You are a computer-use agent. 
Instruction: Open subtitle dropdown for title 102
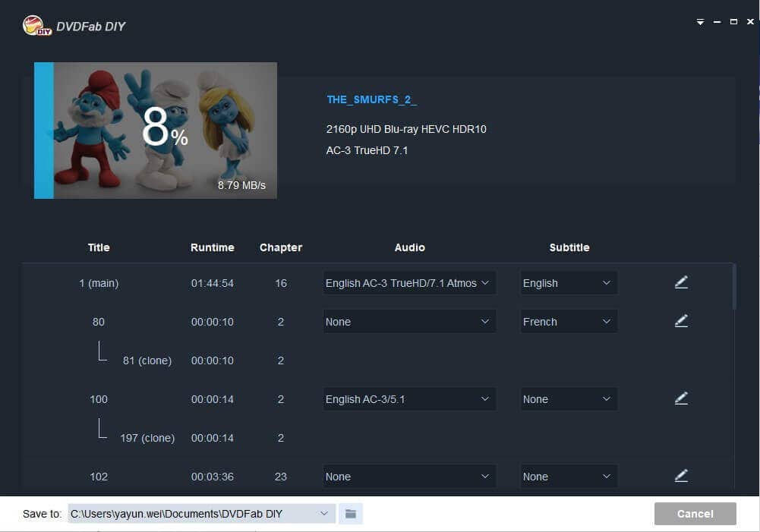[x=569, y=477]
